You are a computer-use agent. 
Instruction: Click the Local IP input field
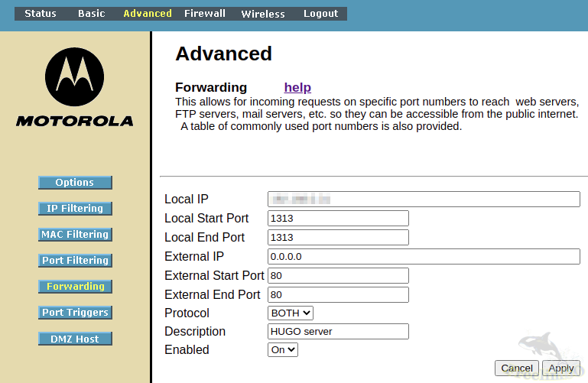(x=424, y=200)
